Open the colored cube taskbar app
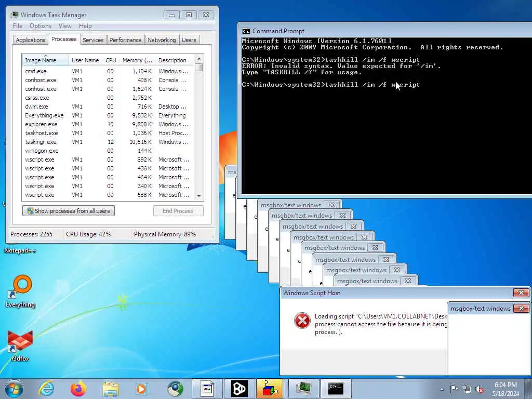 pos(270,389)
